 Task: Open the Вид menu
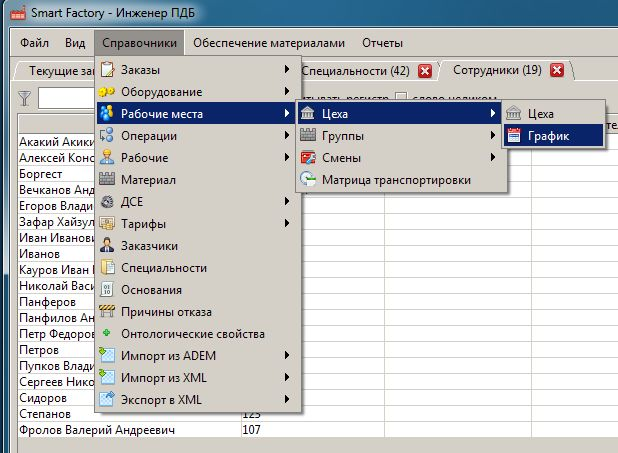[75, 43]
